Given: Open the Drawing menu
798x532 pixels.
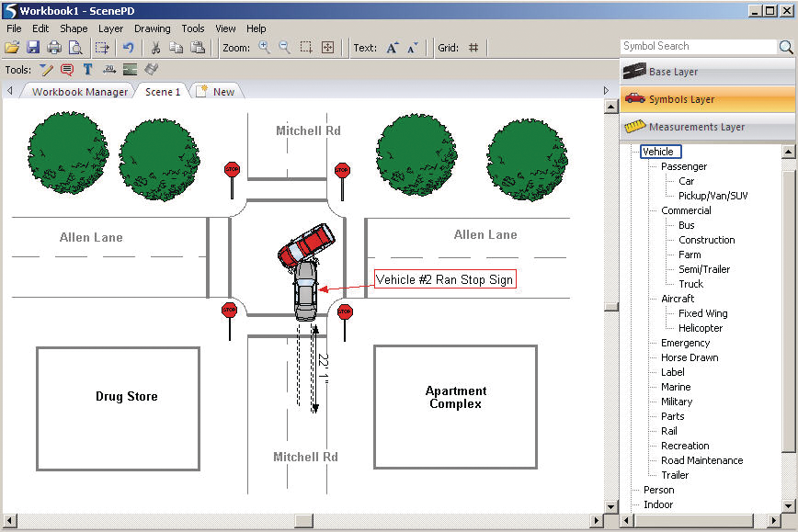Looking at the screenshot, I should (x=153, y=28).
